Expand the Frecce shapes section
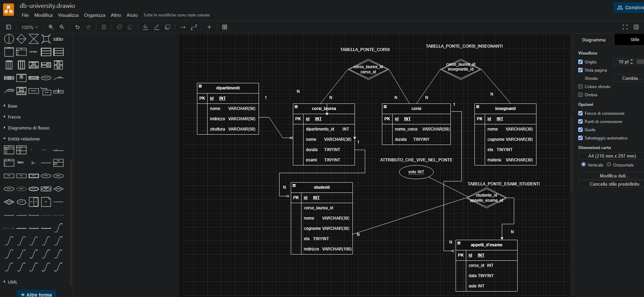The height and width of the screenshot is (297, 644). (x=14, y=117)
